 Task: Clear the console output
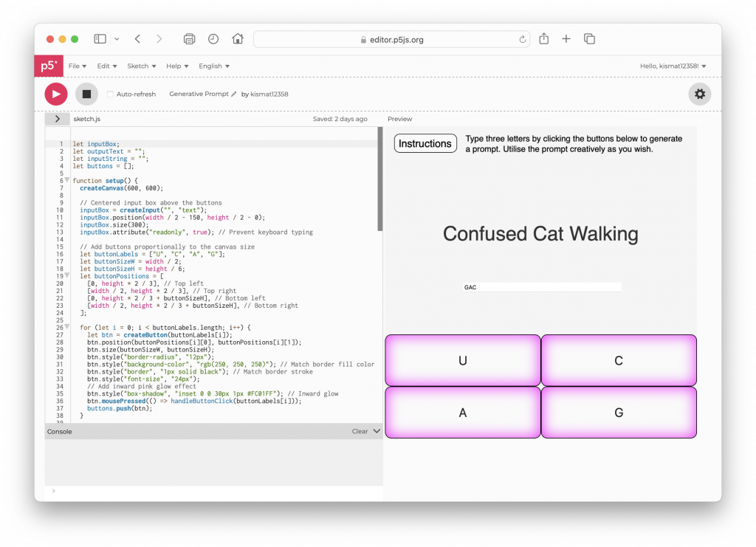tap(360, 431)
